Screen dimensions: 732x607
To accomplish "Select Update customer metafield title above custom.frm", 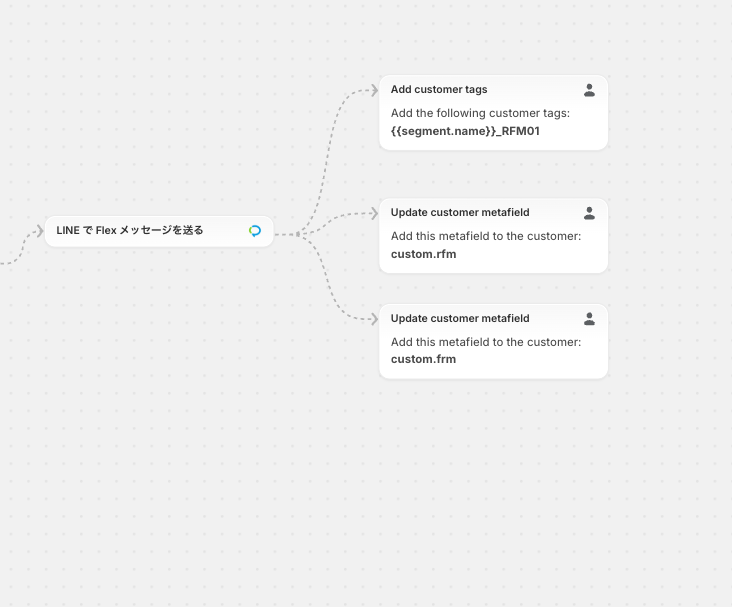I will tap(460, 319).
